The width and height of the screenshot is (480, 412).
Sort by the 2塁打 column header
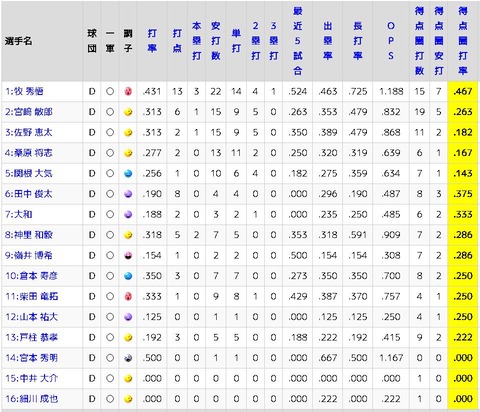(x=255, y=41)
